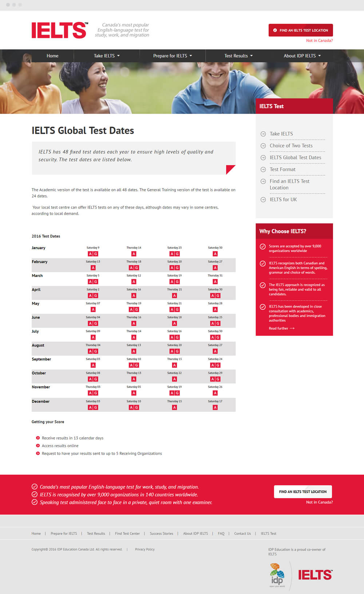This screenshot has width=364, height=594.
Task: Click the red Find an IELTS Test Location button
Action: click(x=301, y=30)
